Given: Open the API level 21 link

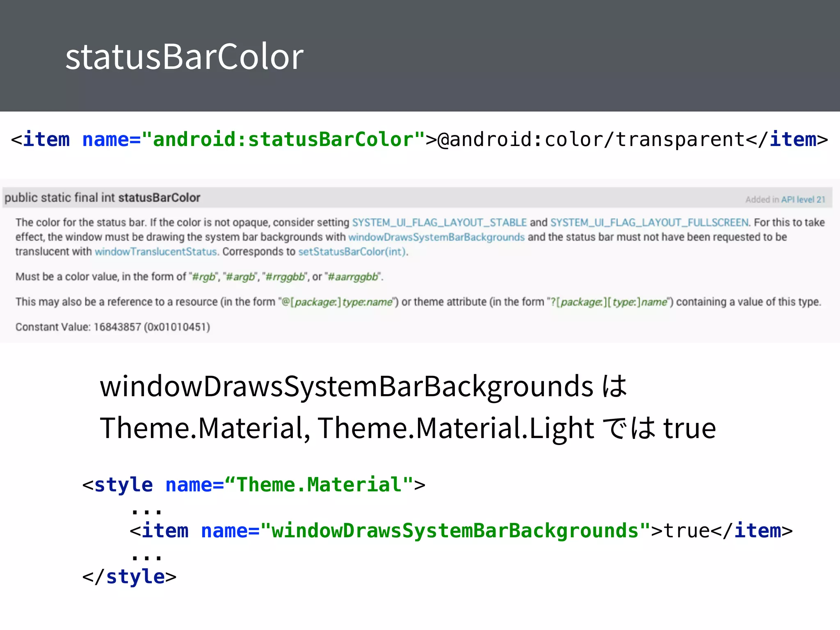Looking at the screenshot, I should (x=803, y=199).
